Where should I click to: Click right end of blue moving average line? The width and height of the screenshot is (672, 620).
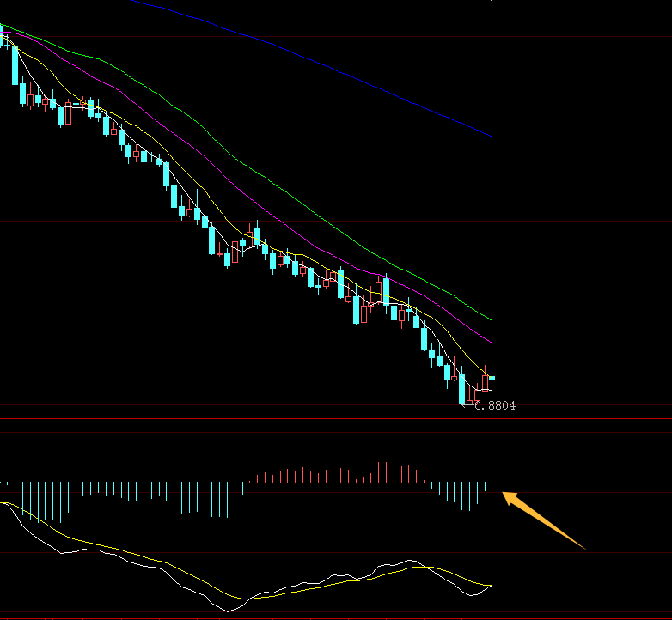pos(490,136)
